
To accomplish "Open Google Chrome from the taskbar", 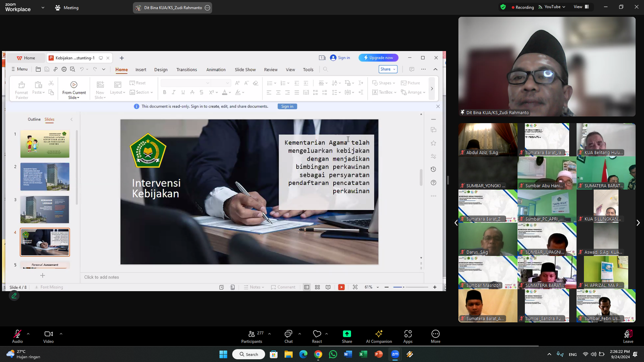I will click(318, 354).
